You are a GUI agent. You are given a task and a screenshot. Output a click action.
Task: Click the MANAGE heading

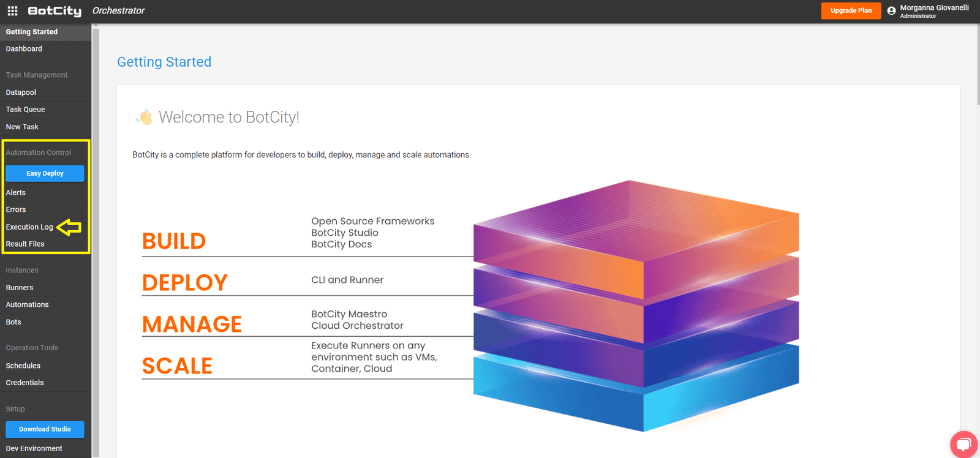click(192, 325)
